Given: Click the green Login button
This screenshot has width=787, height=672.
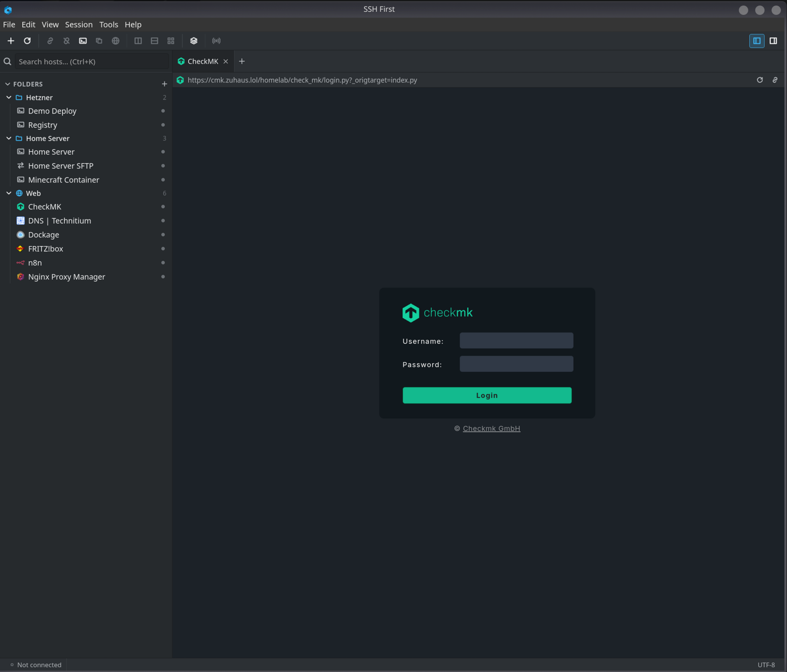Looking at the screenshot, I should [487, 395].
